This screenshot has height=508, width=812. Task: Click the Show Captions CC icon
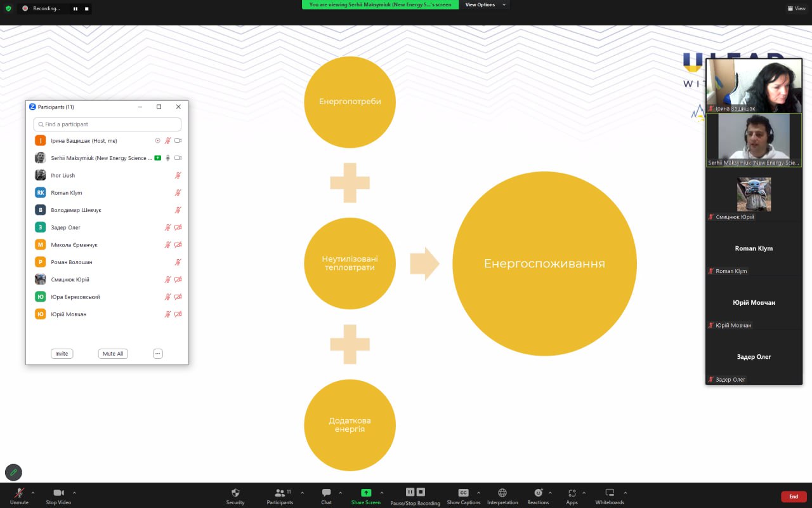(x=463, y=493)
